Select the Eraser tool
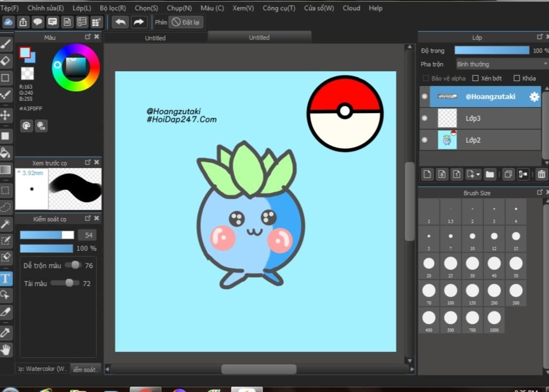This screenshot has height=392, width=549. pos(6,61)
